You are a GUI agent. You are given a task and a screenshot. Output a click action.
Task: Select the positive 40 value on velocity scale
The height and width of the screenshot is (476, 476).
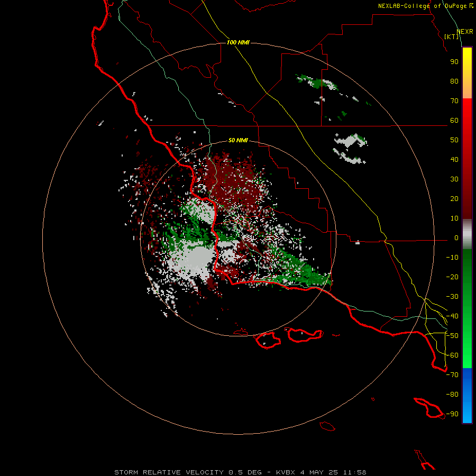(454, 159)
